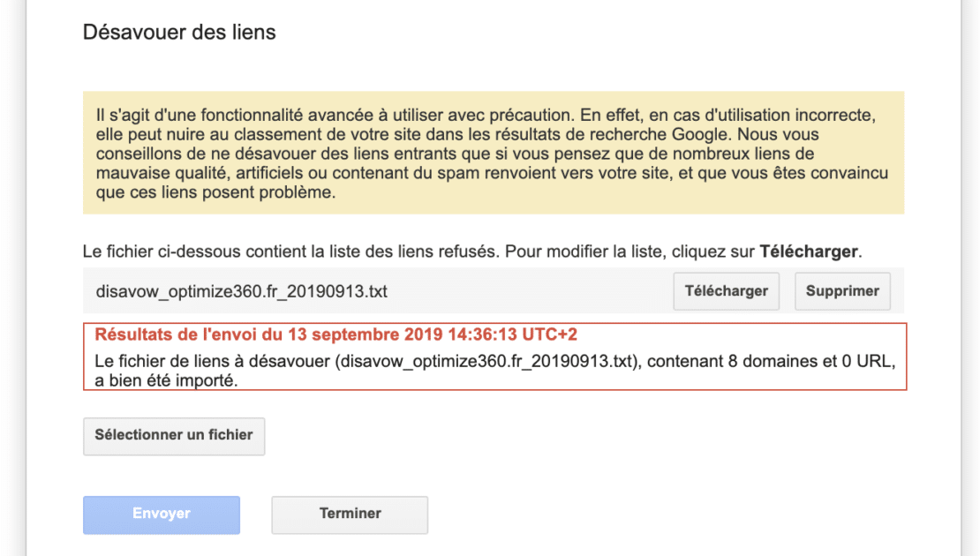This screenshot has width=980, height=556.
Task: Click the que ces liens posent problème line
Action: pos(216,193)
